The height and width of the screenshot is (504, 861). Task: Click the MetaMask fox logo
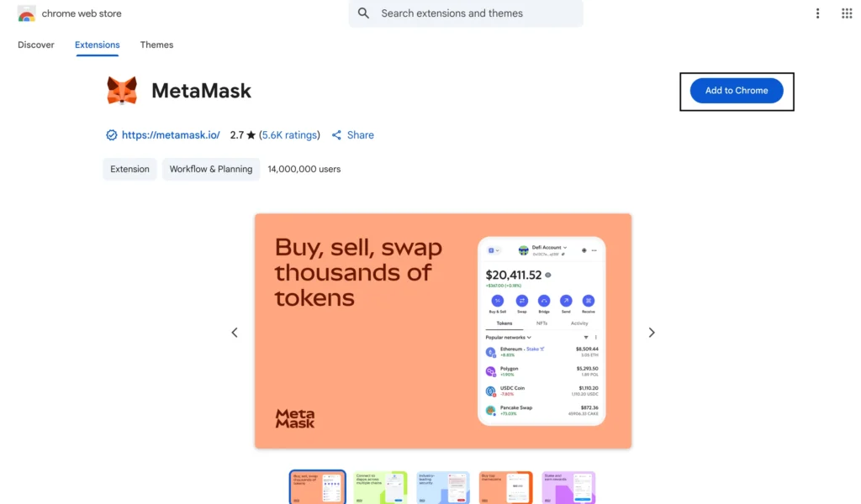(122, 91)
